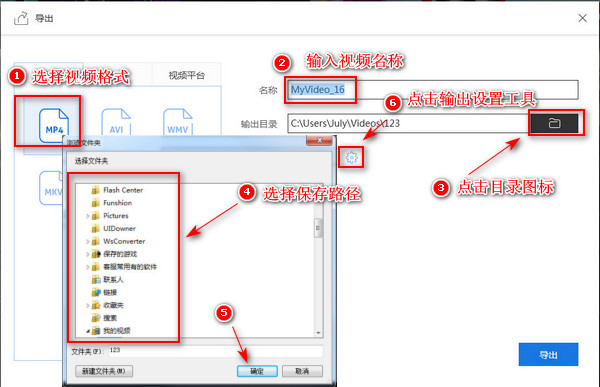The width and height of the screenshot is (600, 387).
Task: Select the 保存的游戏 folder
Action: pos(120,254)
